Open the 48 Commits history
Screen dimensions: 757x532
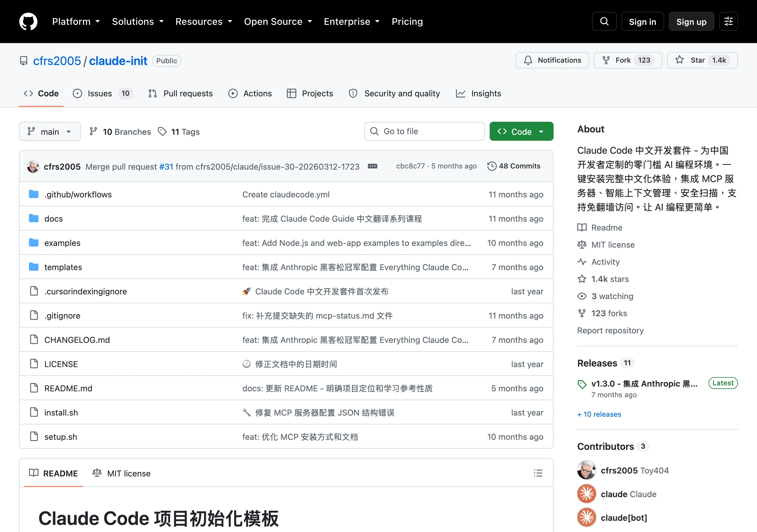point(514,166)
